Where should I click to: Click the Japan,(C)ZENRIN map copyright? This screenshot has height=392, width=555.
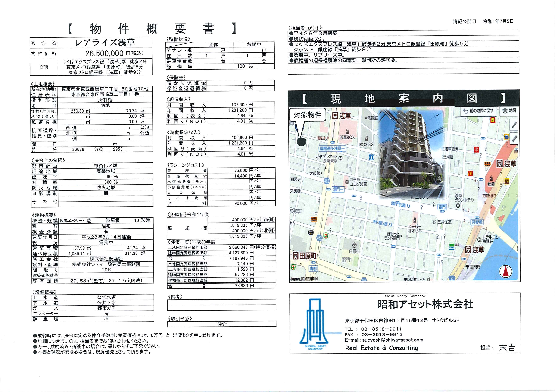(x=304, y=279)
